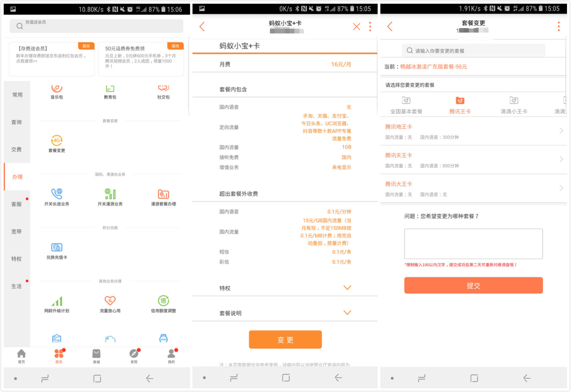The image size is (571, 392).
Task: Click the 请输入你要变更的套餐 search field
Action: (x=473, y=51)
